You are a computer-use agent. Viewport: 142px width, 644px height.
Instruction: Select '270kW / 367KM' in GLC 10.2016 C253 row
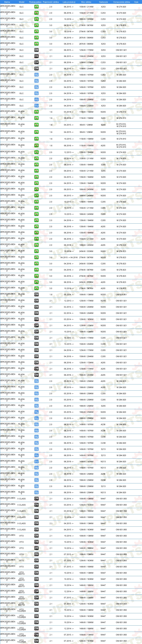pos(86,31)
